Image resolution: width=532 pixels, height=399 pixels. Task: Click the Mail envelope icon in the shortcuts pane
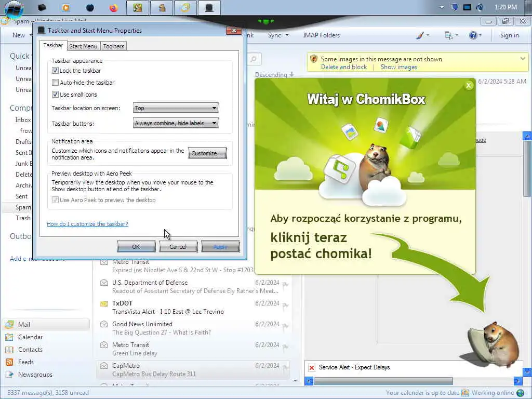[x=9, y=324]
